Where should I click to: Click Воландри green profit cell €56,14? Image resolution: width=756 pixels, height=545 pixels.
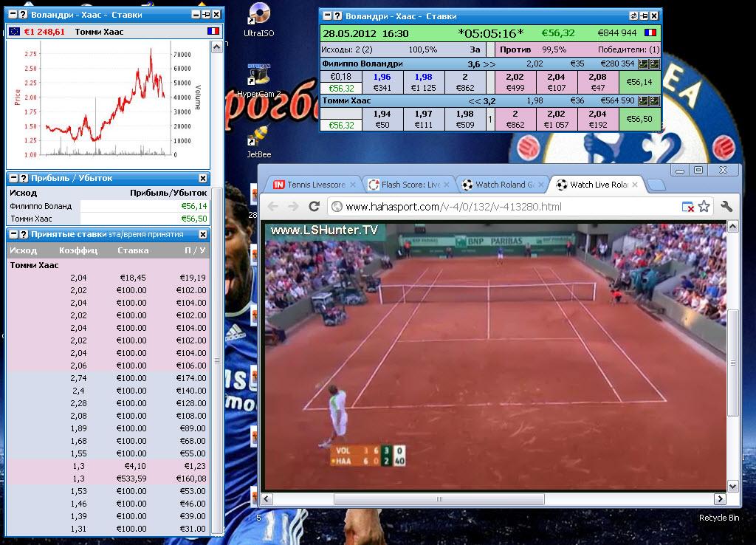point(639,82)
